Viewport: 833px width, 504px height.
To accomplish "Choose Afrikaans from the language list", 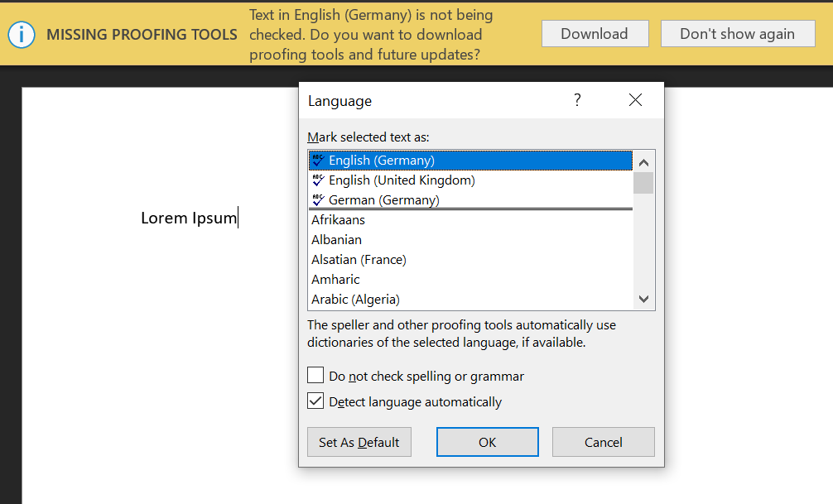I will 470,220.
